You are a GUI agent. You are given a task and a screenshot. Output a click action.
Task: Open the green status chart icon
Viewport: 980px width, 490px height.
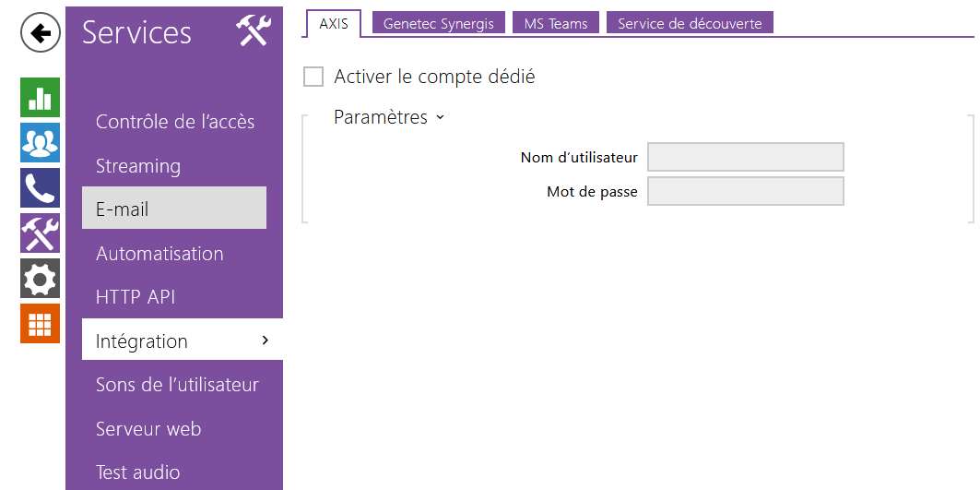[40, 97]
